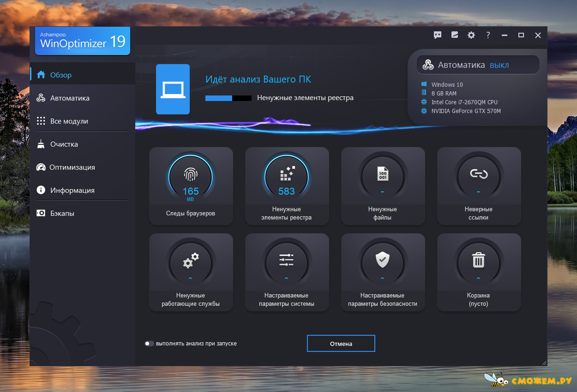The width and height of the screenshot is (577, 392).
Task: Open the Неверные ссылки tile label
Action: pos(479,214)
